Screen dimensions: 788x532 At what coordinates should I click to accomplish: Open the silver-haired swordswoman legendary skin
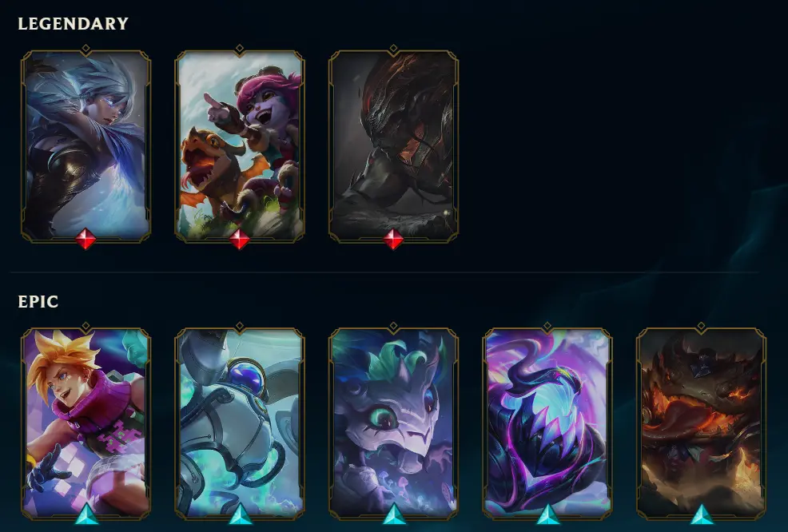tap(86, 145)
